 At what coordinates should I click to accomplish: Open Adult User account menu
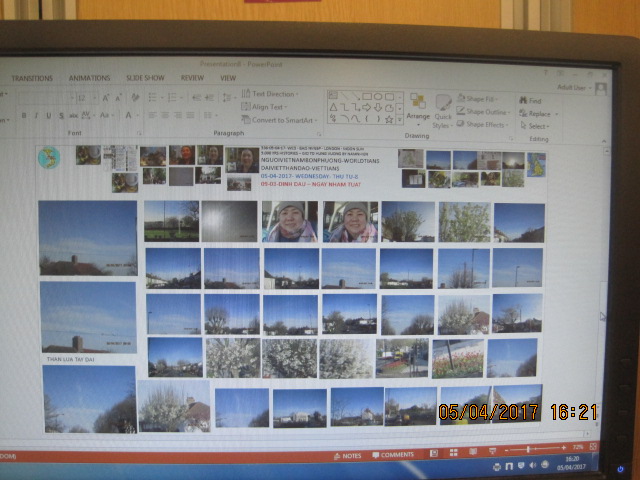[575, 87]
